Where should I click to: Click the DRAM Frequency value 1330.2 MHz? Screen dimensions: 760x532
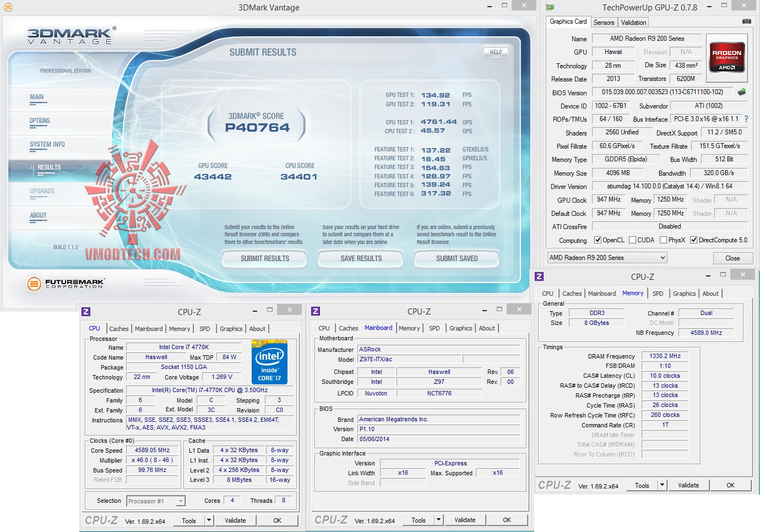(x=665, y=356)
